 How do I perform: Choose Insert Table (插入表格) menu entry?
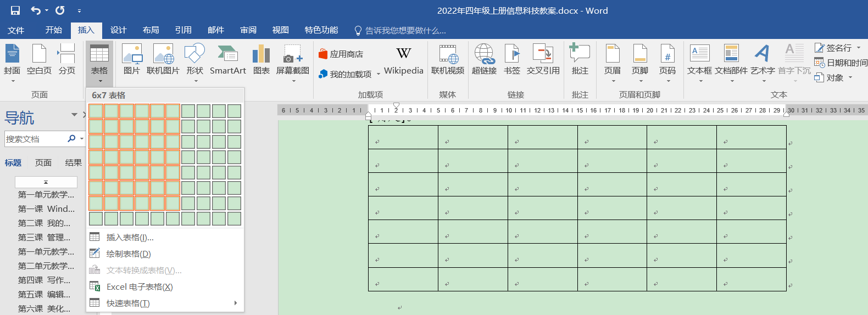(165, 237)
